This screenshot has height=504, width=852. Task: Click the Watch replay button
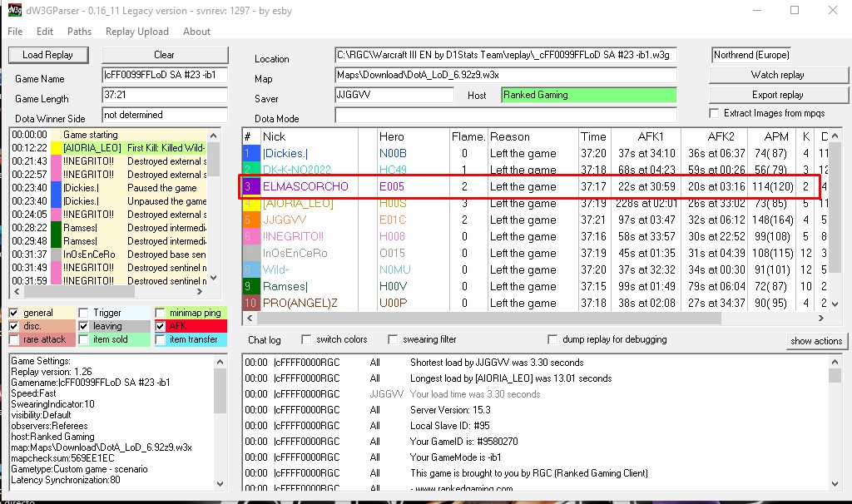pos(778,75)
